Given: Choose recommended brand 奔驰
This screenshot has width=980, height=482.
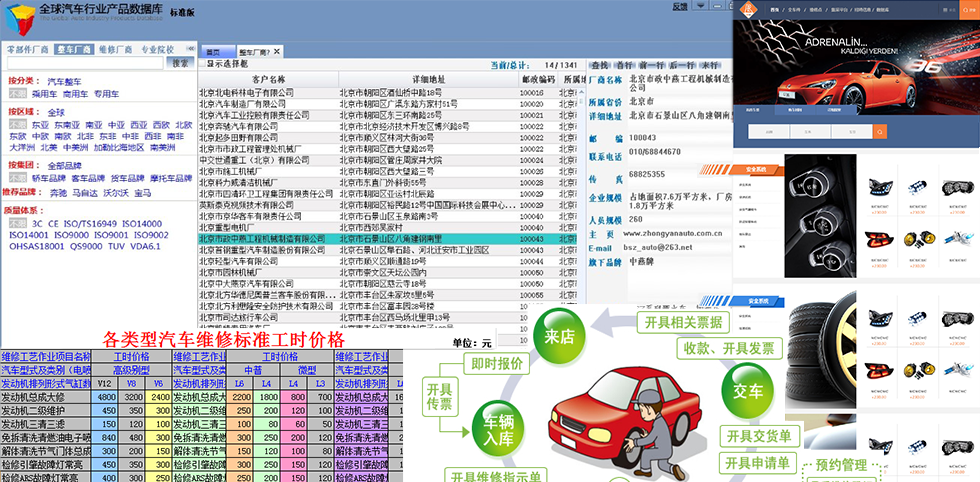Looking at the screenshot, I should click(x=58, y=193).
